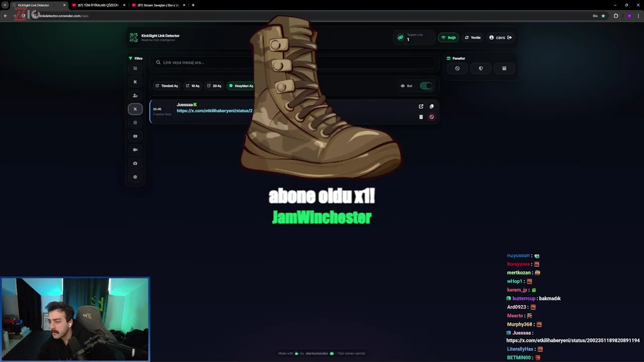The height and width of the screenshot is (362, 644).
Task: Filter by YouTube icon in sidebar
Action: click(135, 136)
